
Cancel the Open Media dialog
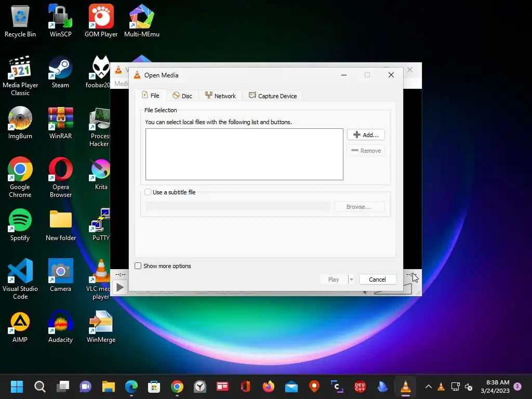[x=377, y=279]
